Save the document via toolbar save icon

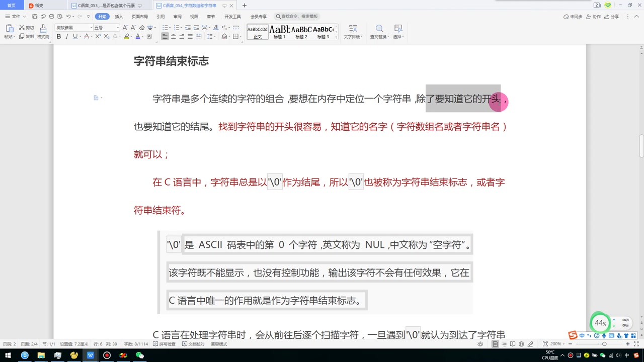[x=35, y=17]
